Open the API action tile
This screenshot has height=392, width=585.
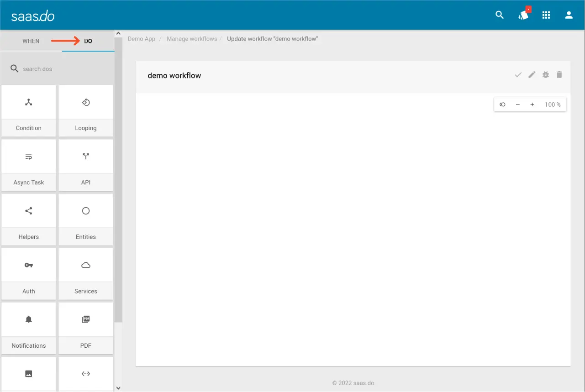pyautogui.click(x=86, y=165)
